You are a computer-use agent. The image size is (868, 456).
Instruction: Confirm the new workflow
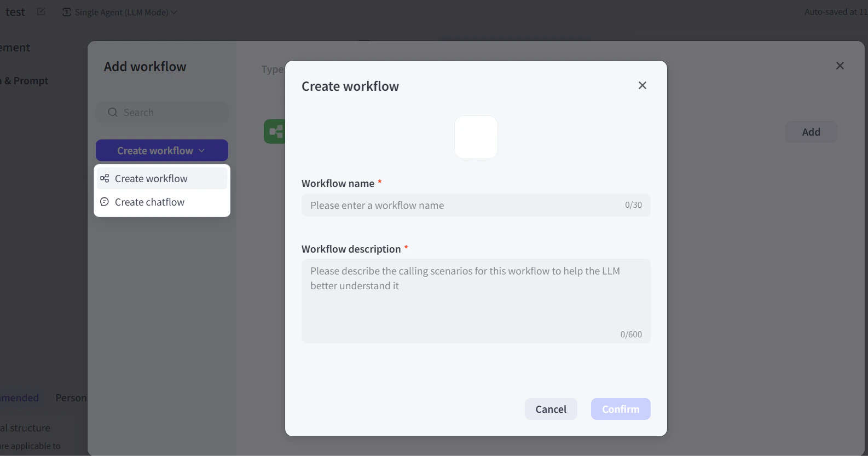621,409
